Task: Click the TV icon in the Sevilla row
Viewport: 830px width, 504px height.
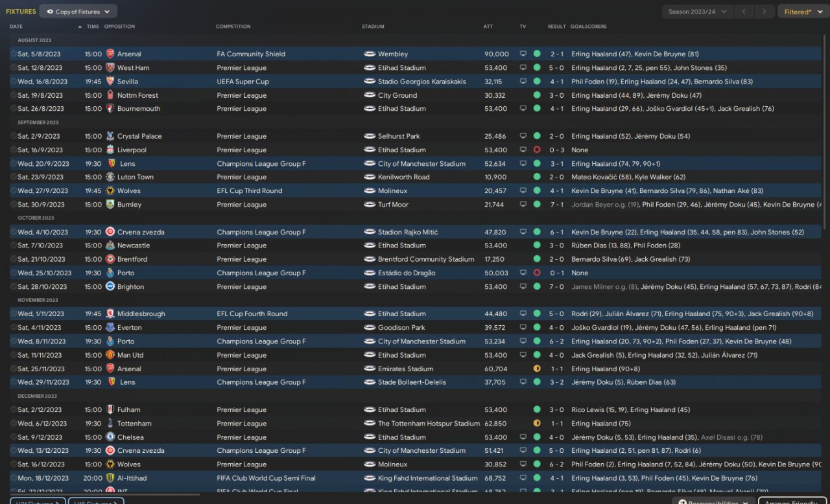Action: (x=523, y=82)
